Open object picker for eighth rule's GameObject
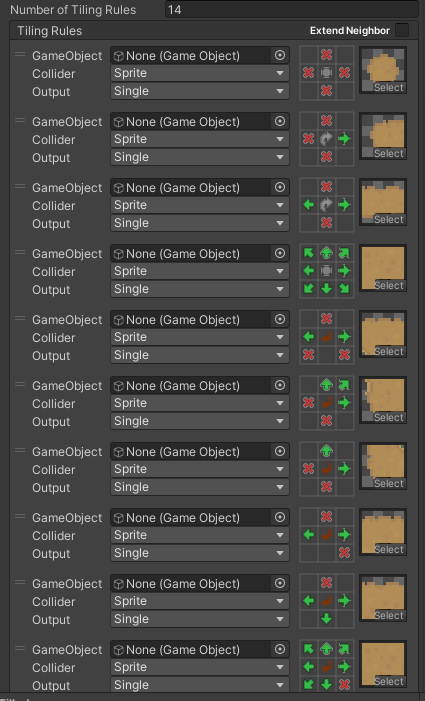This screenshot has width=425, height=701. pyautogui.click(x=280, y=517)
